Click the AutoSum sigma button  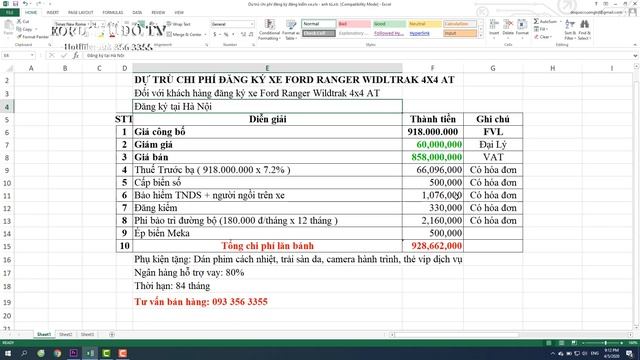546,21
